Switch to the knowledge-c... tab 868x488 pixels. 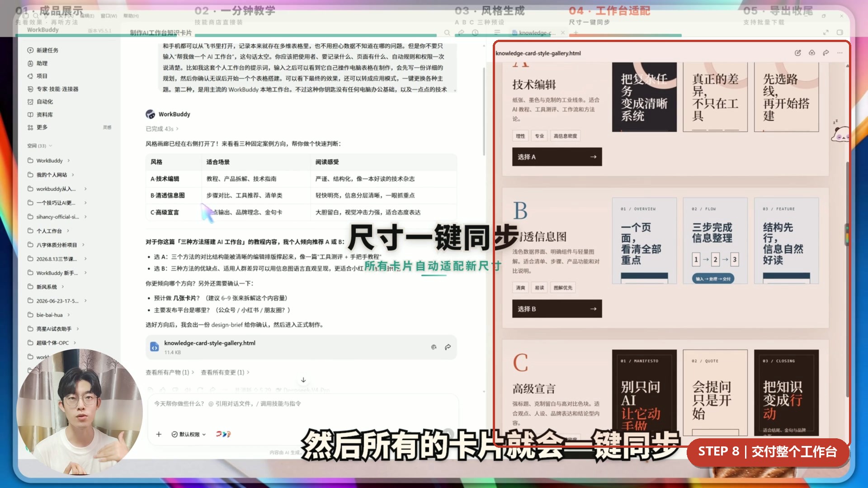pos(534,33)
